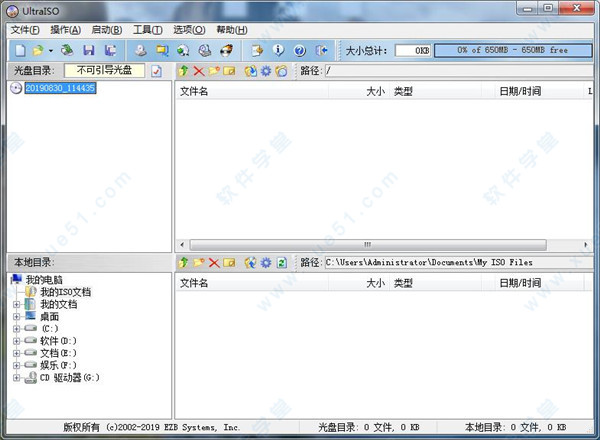Viewport: 600px width, 440px height.
Task: Click the 不可引导光盘 boot type field
Action: click(x=104, y=70)
